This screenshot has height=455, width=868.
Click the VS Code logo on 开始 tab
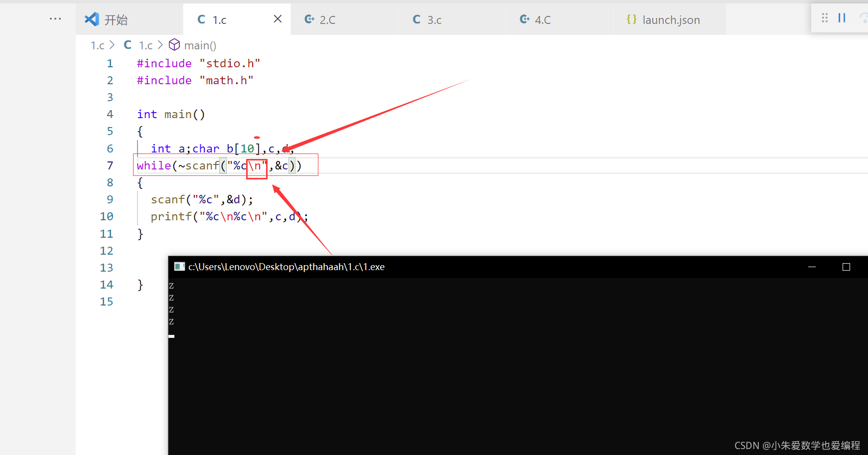92,19
